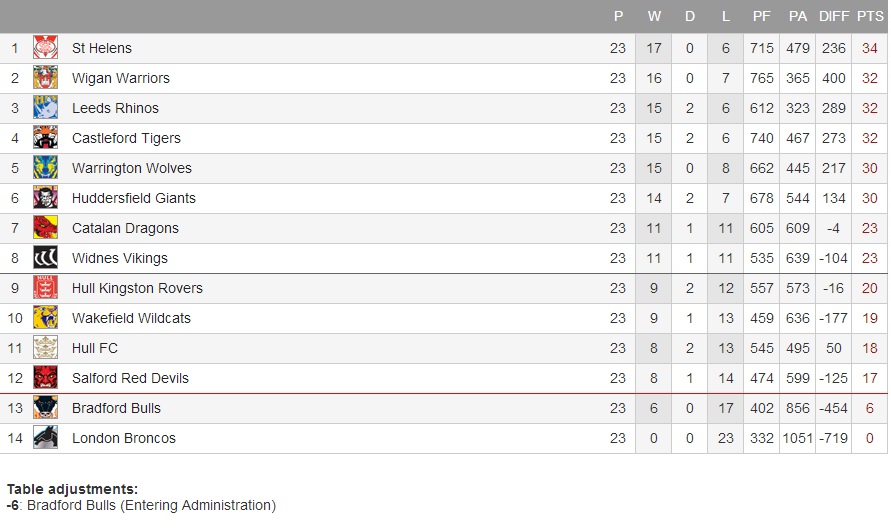891x529 pixels.
Task: Click the Widnes Vikings black crest
Action: [x=45, y=258]
